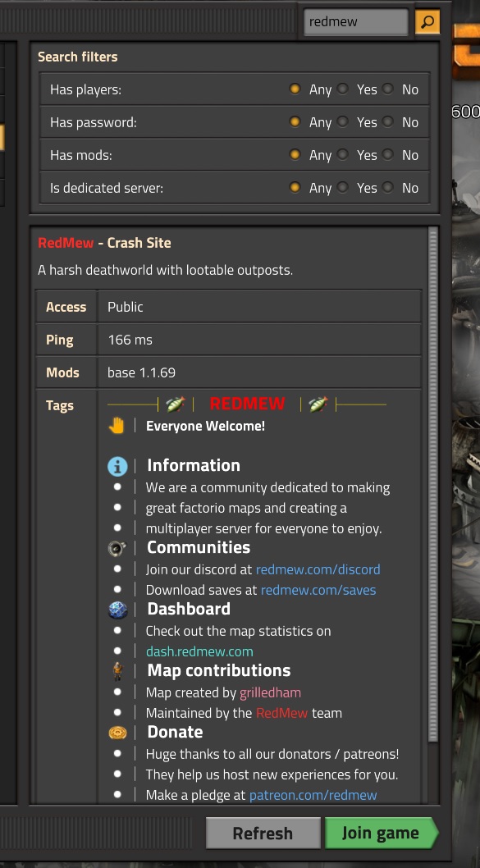Open the dash.redmew.com link

199,651
